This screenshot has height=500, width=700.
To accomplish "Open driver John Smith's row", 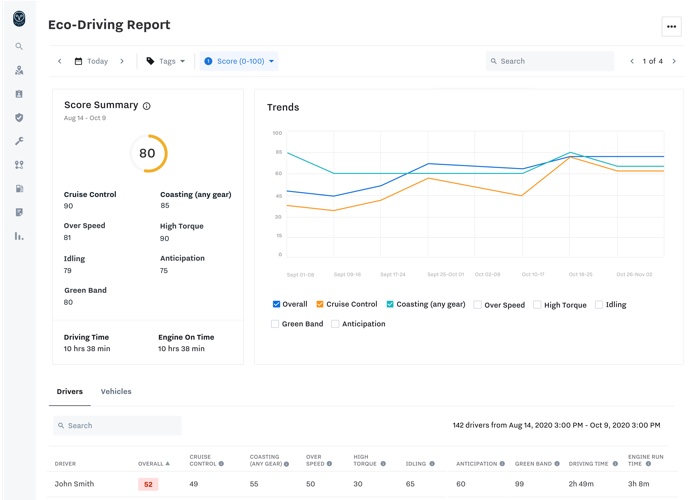I will tap(362, 484).
